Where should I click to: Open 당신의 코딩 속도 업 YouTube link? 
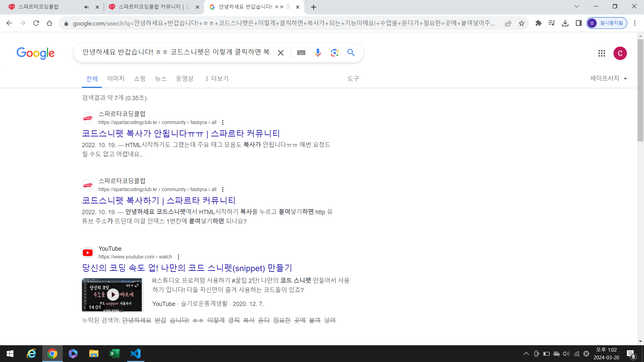pyautogui.click(x=187, y=268)
